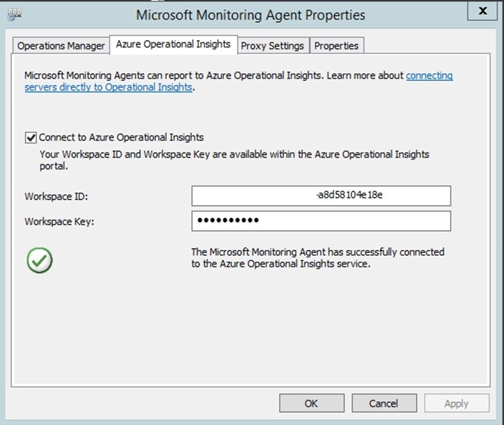Uncheck Connect to Azure Operational Insights
The height and width of the screenshot is (425, 504).
coord(31,138)
